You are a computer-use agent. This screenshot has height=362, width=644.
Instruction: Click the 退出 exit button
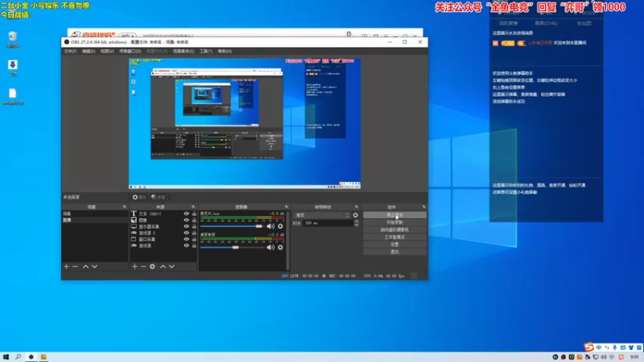coord(394,252)
